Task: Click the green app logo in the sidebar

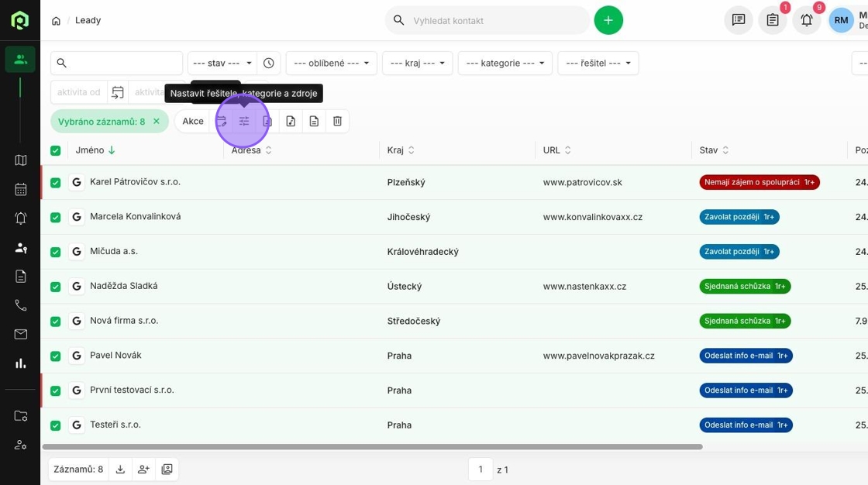Action: [x=20, y=20]
